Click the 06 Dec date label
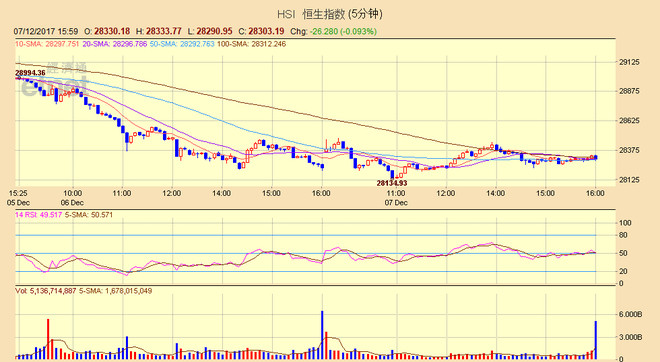660x362 pixels. [72, 202]
